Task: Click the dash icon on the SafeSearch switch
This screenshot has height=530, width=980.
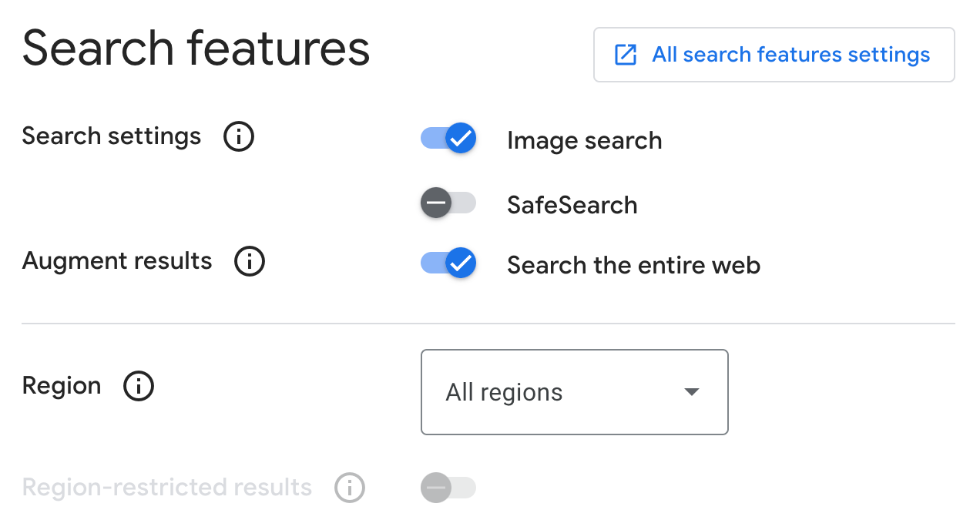Action: [436, 203]
